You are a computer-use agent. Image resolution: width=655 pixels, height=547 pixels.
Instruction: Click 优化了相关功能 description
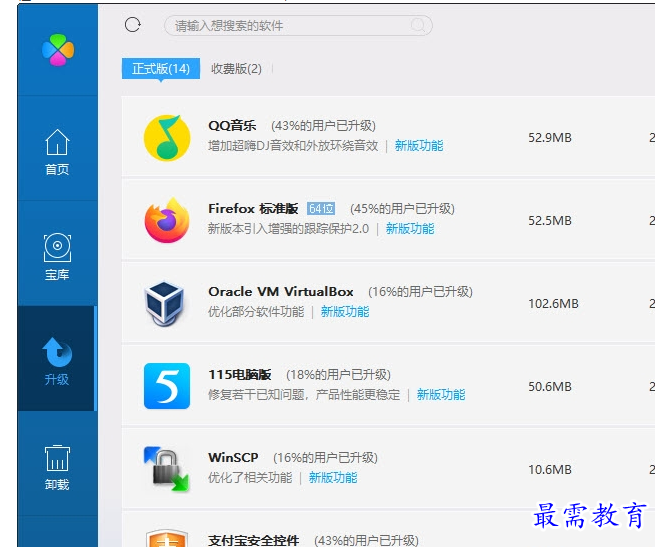click(x=250, y=477)
